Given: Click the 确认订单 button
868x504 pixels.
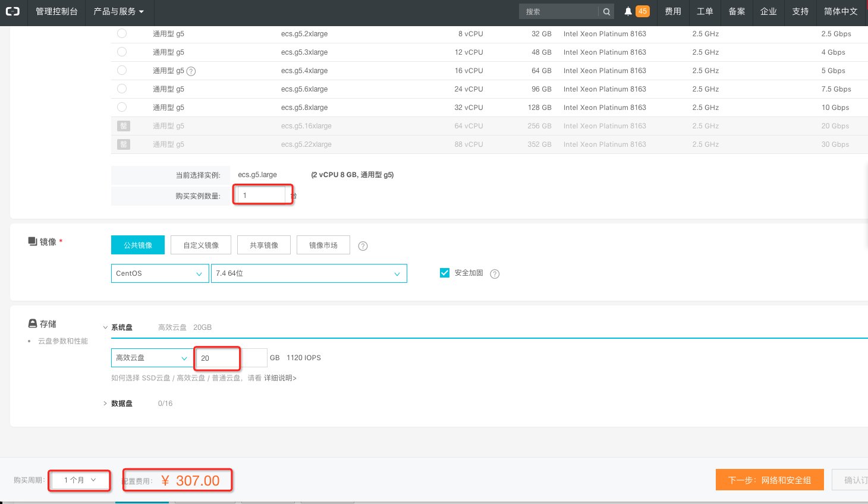Looking at the screenshot, I should pyautogui.click(x=850, y=480).
